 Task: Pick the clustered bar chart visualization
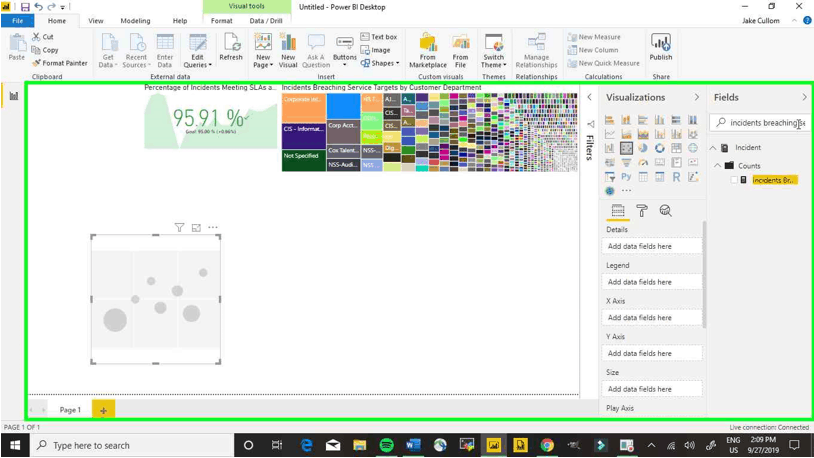643,120
